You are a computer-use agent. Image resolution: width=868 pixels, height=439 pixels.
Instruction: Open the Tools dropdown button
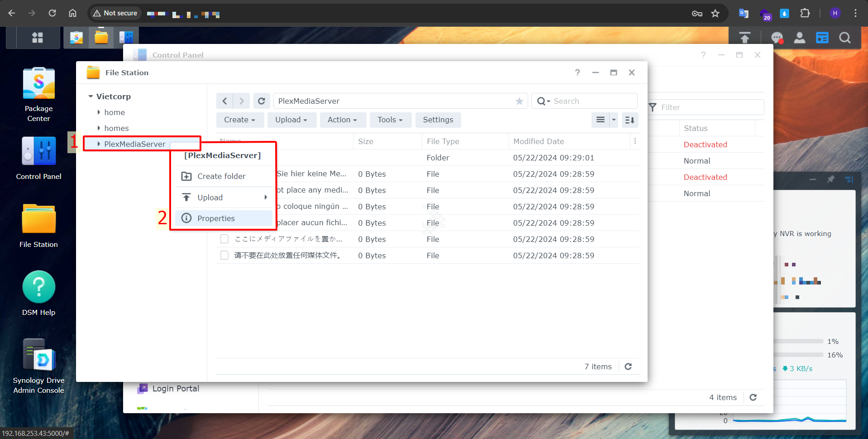pyautogui.click(x=390, y=120)
